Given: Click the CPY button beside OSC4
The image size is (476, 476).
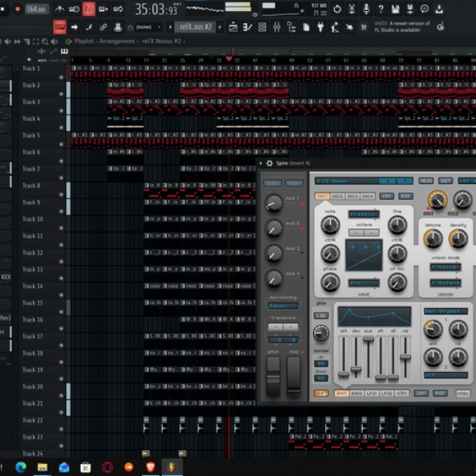Looking at the screenshot, I should point(387,197).
